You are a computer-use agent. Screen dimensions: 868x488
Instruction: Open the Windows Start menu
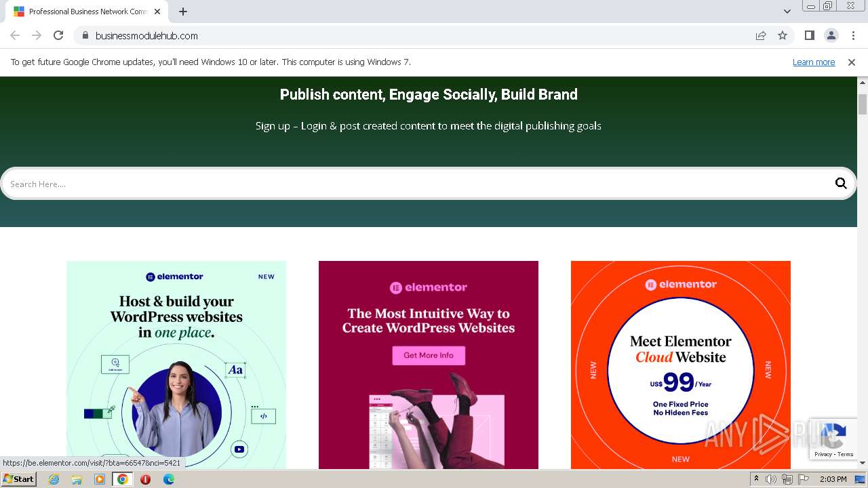(x=19, y=479)
